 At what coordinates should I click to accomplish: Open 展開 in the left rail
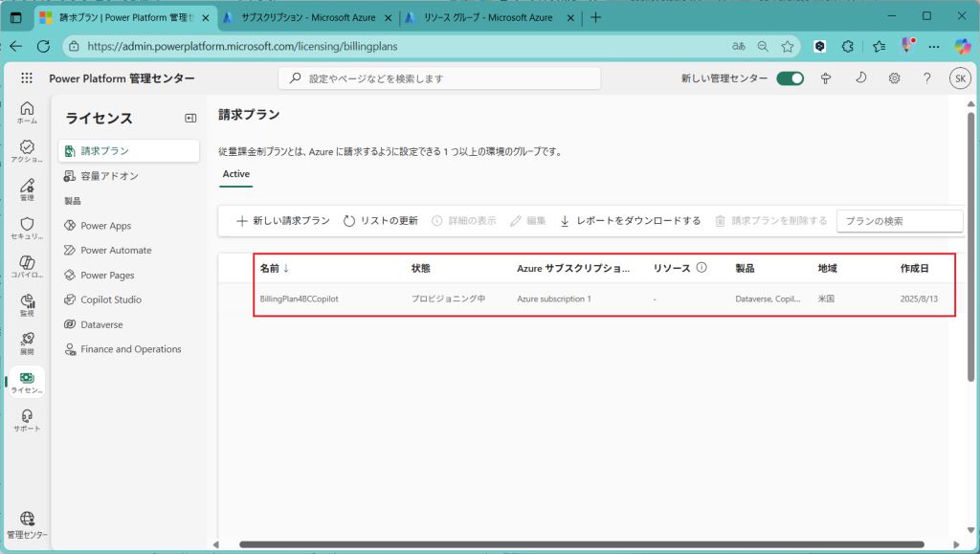tap(27, 343)
